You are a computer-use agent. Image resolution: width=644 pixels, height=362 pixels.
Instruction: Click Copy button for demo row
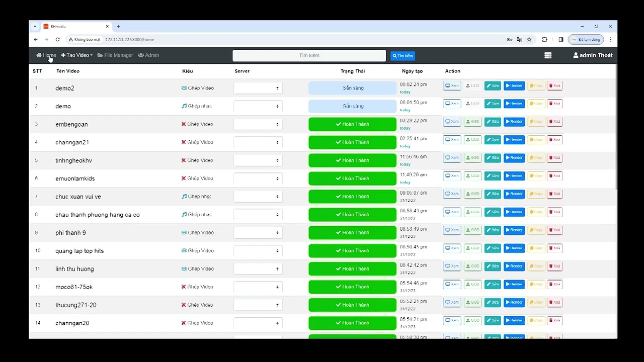coord(536,104)
